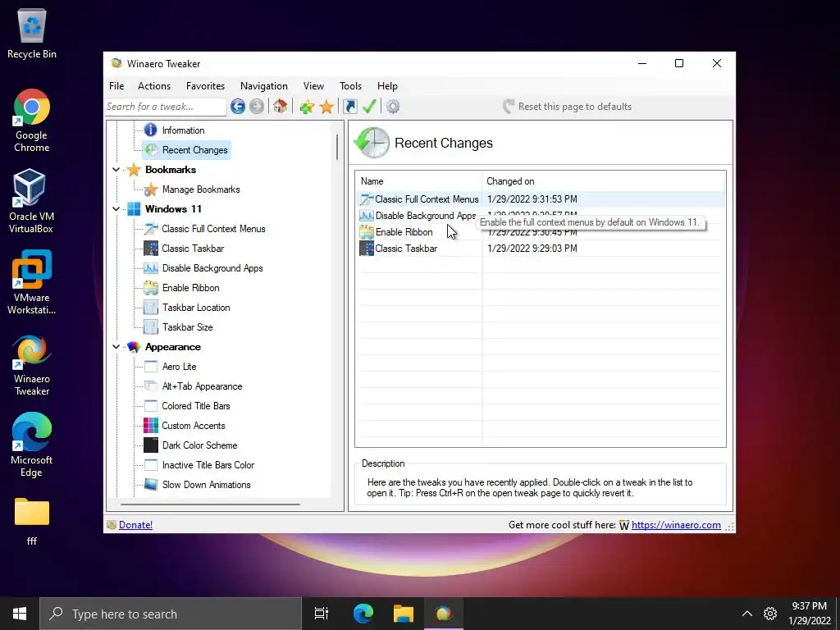Image resolution: width=840 pixels, height=630 pixels.
Task: Click the Dark Color Scheme black icon
Action: 151,445
